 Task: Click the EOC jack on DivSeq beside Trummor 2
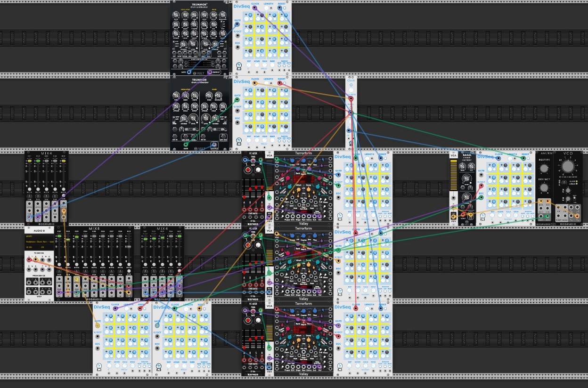238,47
